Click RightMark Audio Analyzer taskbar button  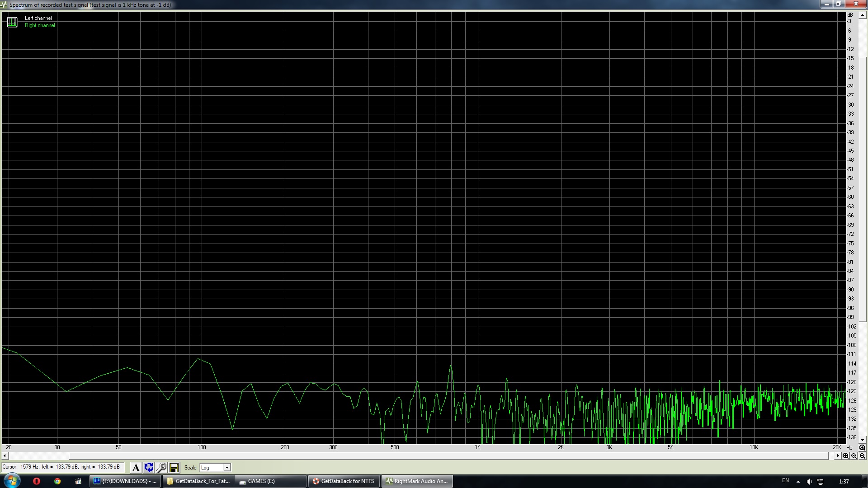417,481
